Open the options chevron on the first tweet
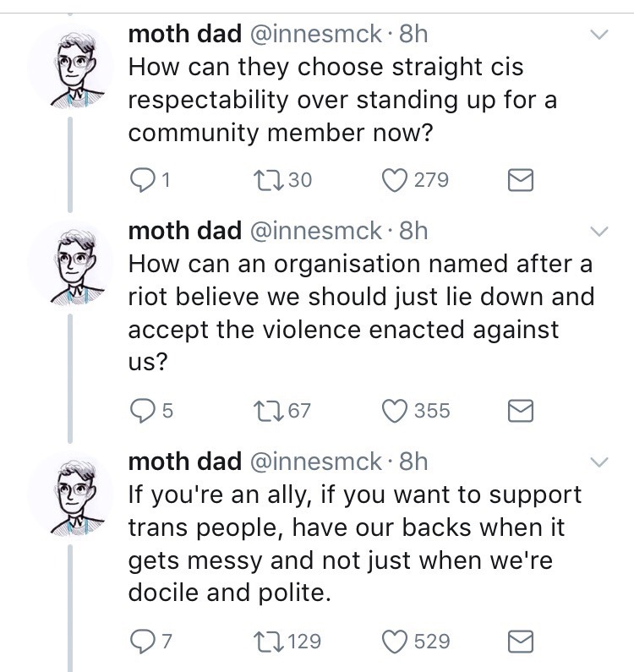The width and height of the screenshot is (634, 672). coord(598,35)
